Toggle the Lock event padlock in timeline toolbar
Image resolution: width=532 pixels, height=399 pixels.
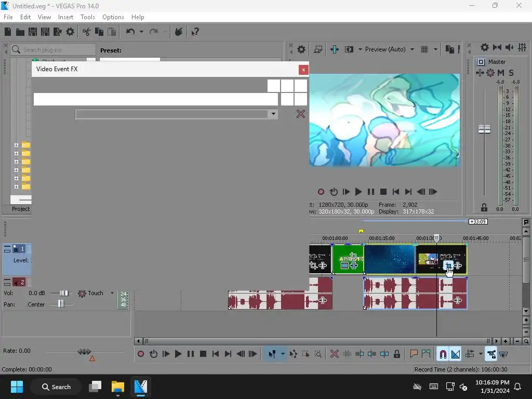397,354
